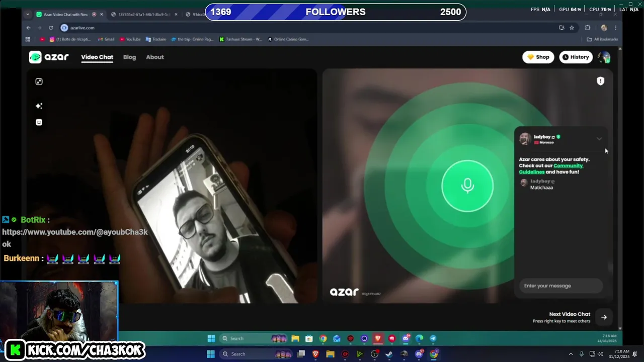Screen dimensions: 644x362
Task: Open the 7ashuus Stream bookmark
Action: 241,39
